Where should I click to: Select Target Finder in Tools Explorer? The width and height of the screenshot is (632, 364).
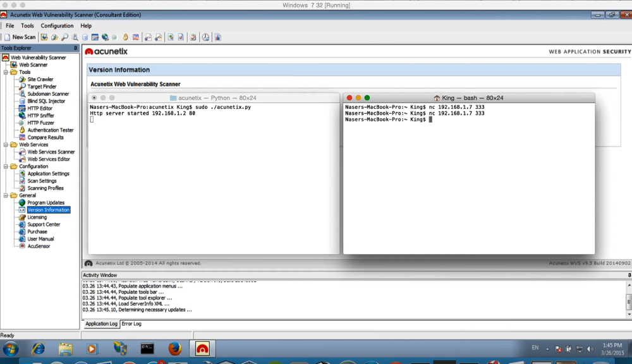pos(42,87)
